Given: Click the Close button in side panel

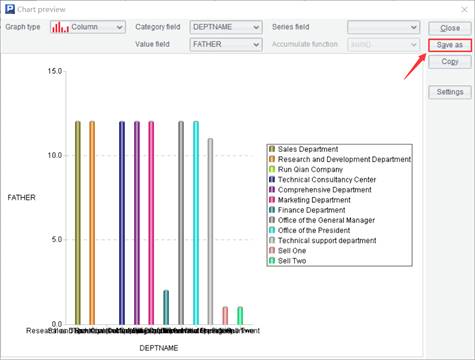Looking at the screenshot, I should click(450, 28).
